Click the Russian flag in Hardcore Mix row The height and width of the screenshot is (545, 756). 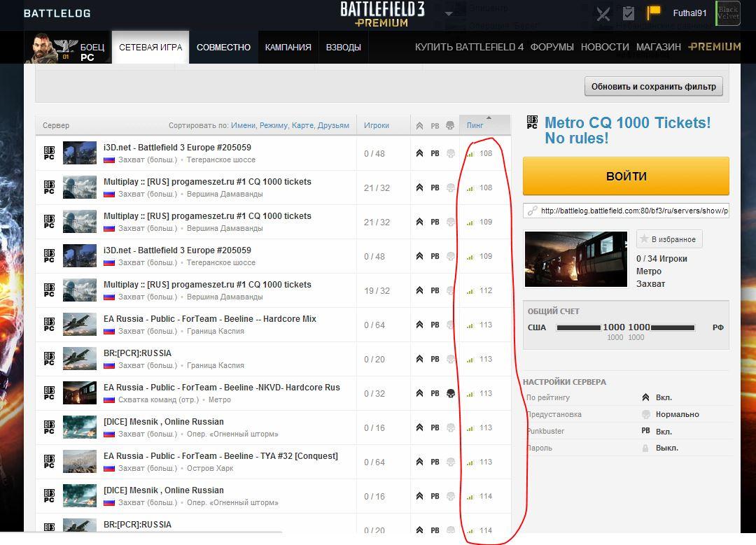point(109,332)
